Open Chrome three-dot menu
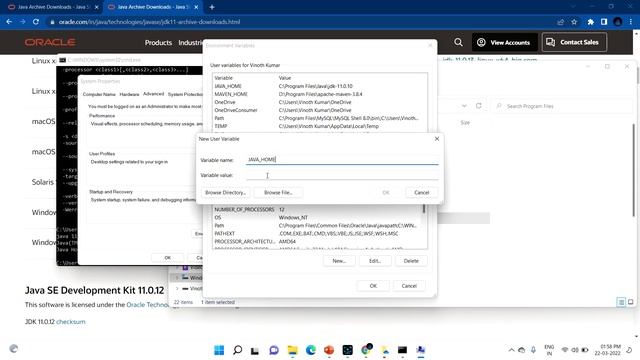Viewport: 640px width, 360px height. coord(631,22)
